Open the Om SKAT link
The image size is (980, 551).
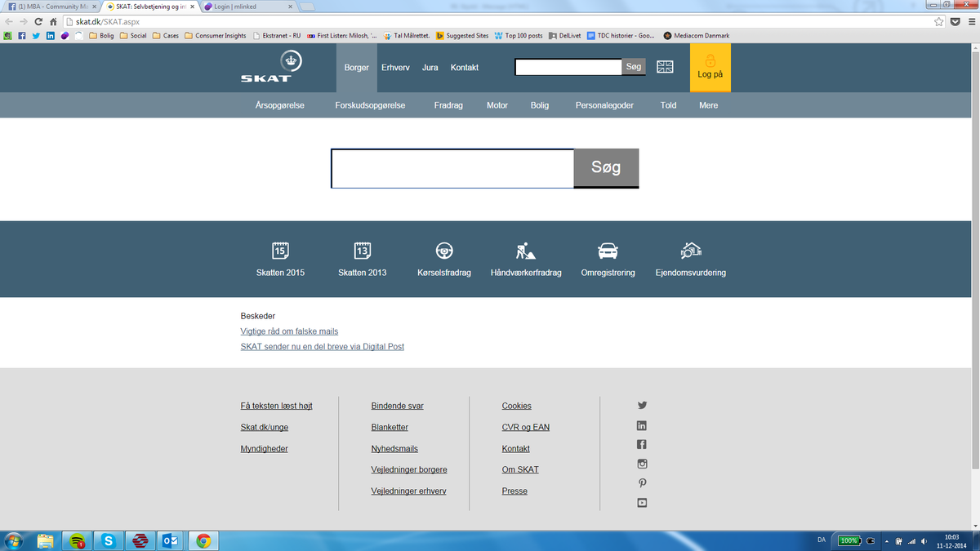click(520, 469)
